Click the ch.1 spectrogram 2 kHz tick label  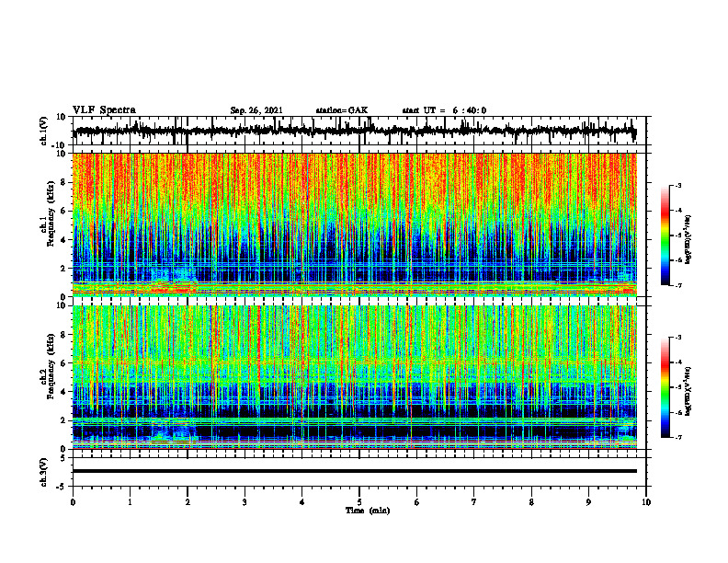click(64, 269)
